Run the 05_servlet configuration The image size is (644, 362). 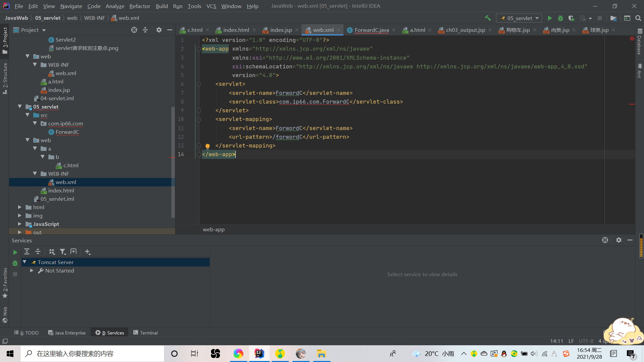click(x=550, y=18)
